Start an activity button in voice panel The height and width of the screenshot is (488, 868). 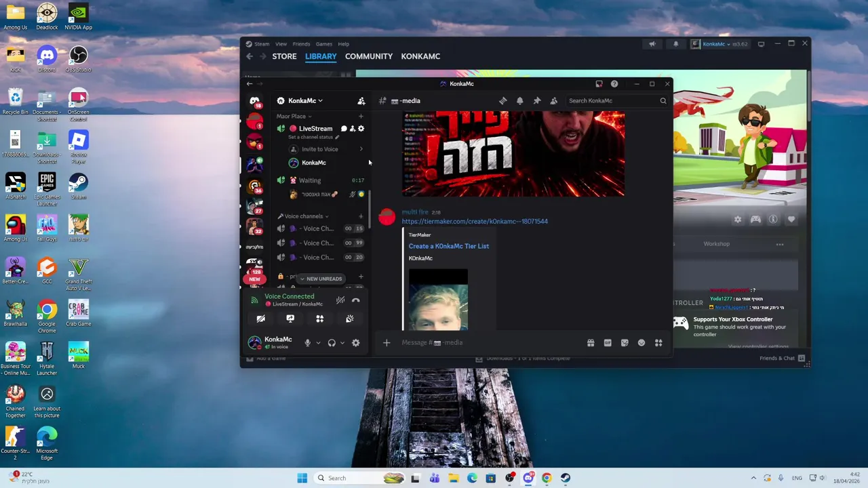(320, 319)
